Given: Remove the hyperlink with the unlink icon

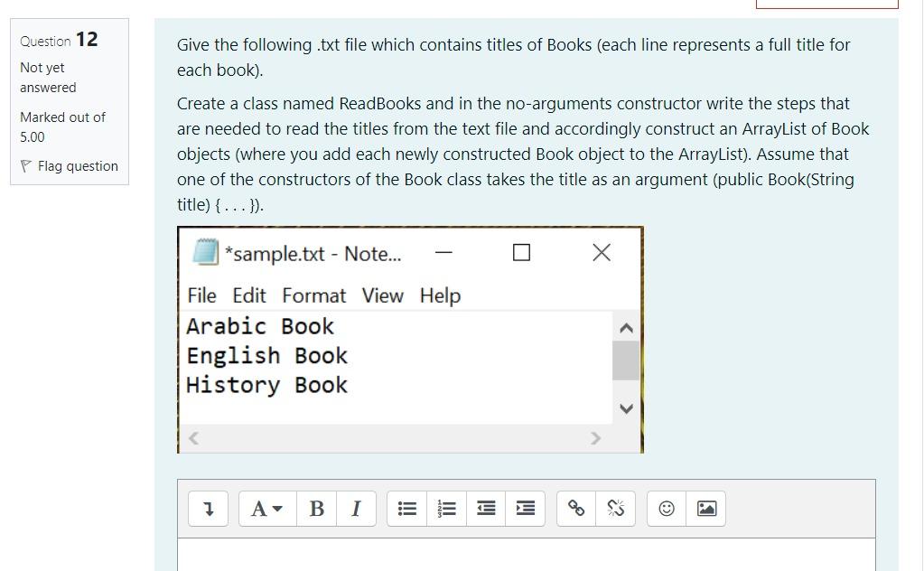Looking at the screenshot, I should [x=615, y=508].
